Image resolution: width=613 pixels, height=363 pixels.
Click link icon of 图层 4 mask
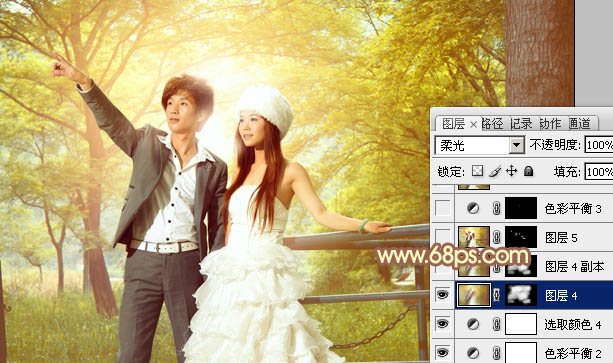[496, 295]
